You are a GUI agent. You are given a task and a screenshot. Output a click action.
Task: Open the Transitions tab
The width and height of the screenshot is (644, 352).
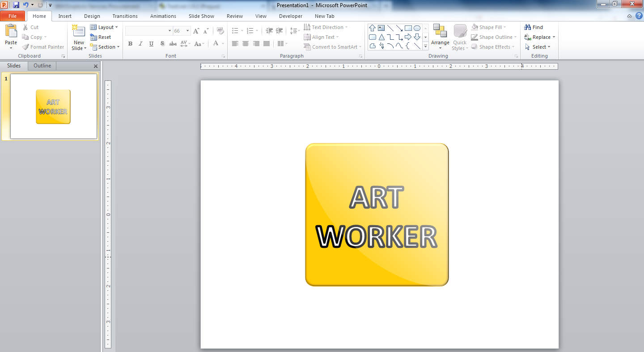pos(125,16)
